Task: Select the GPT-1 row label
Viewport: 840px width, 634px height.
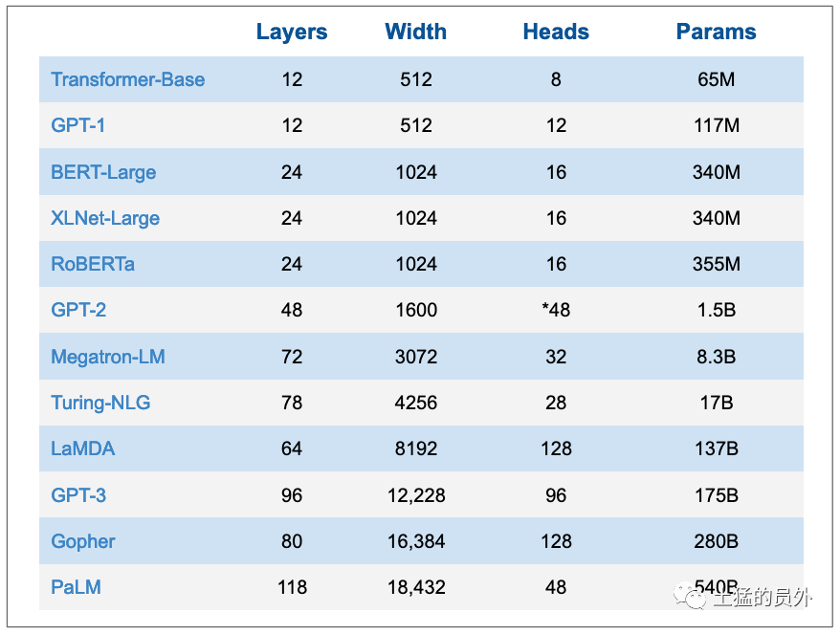Action: pyautogui.click(x=78, y=125)
